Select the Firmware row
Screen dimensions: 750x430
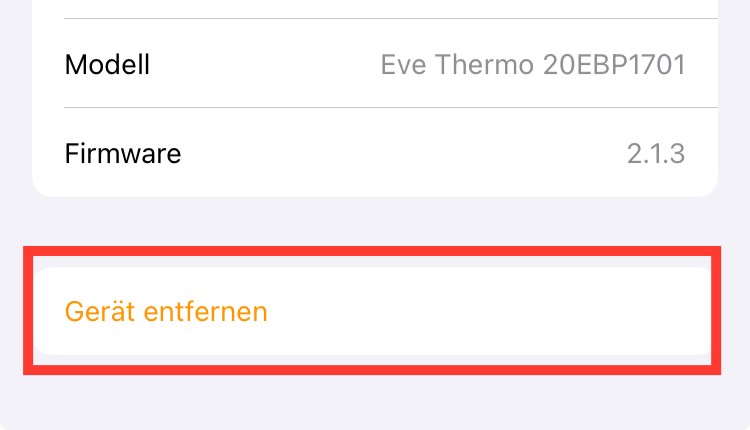click(375, 154)
